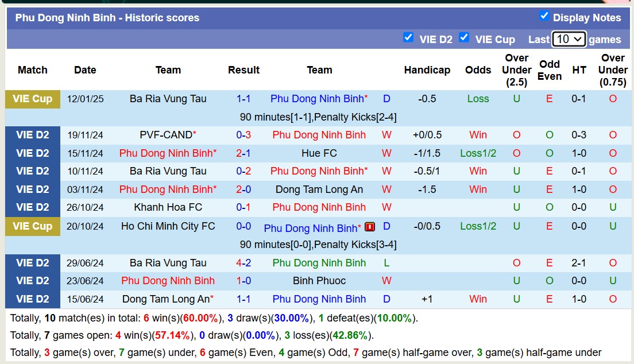Uncheck the Display Notes checkbox
This screenshot has width=634, height=364.
tap(544, 17)
